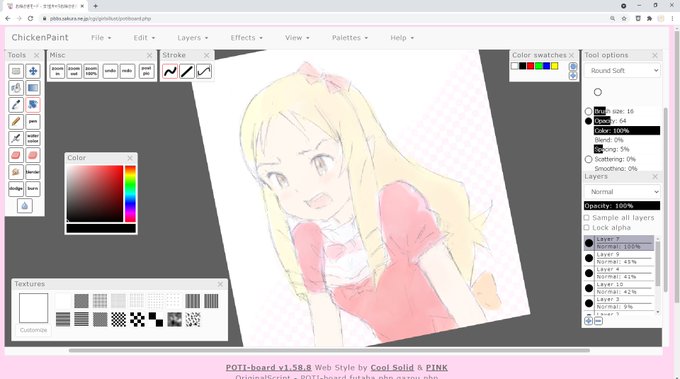The image size is (680, 379).
Task: Adjust the Color 100% slider
Action: [x=627, y=131]
